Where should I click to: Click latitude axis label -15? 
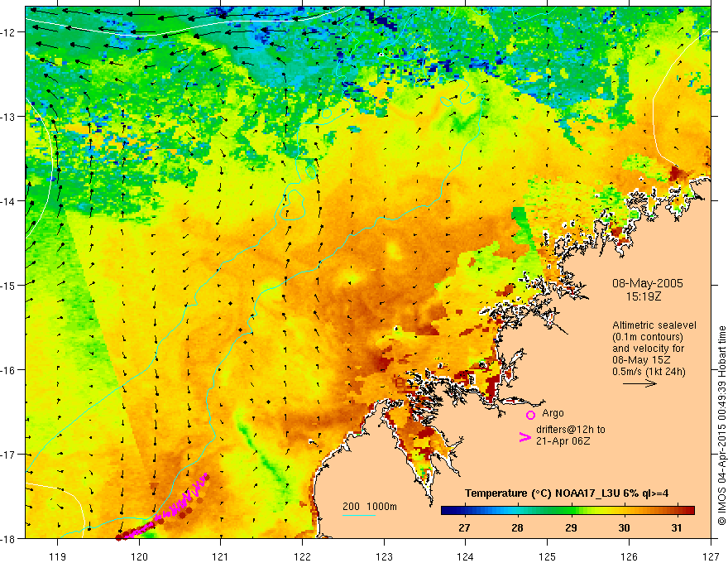pos(9,285)
